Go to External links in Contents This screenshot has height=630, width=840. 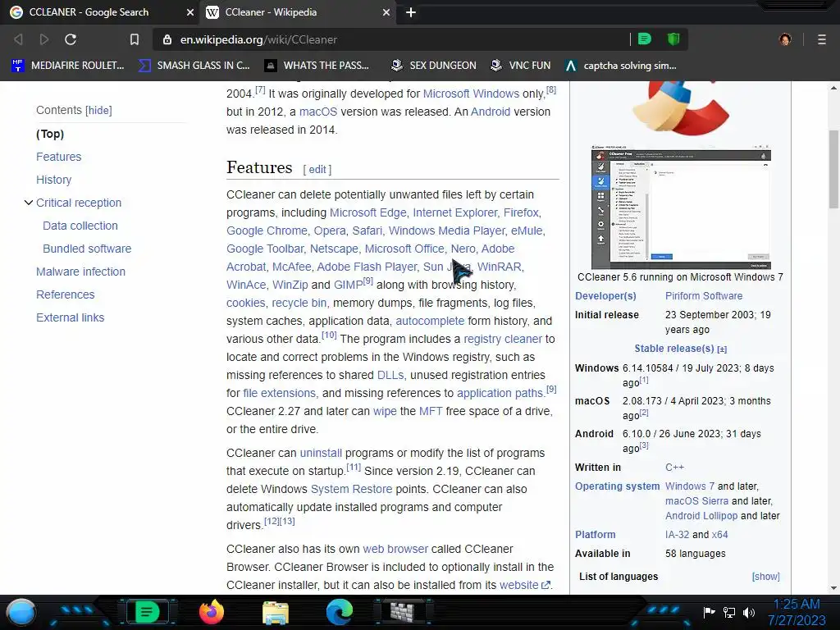click(x=71, y=317)
